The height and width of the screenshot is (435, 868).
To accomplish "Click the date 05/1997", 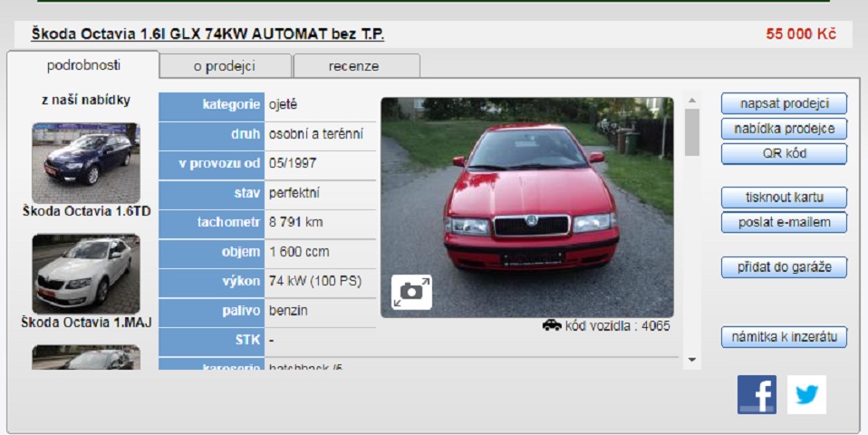I will (293, 163).
